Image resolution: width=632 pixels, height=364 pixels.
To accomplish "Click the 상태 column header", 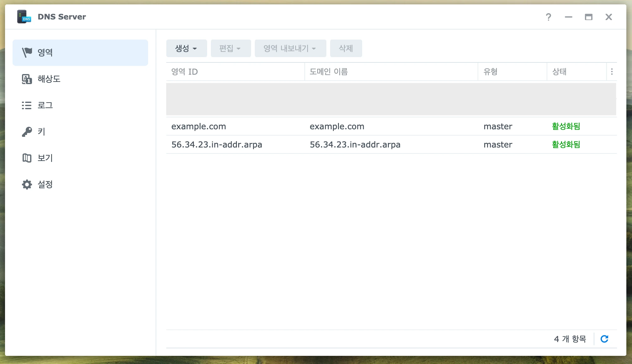I will coord(577,72).
